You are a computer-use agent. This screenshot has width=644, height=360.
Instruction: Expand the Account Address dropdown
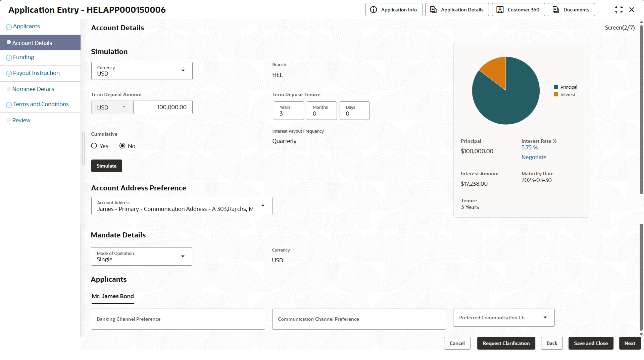click(263, 206)
